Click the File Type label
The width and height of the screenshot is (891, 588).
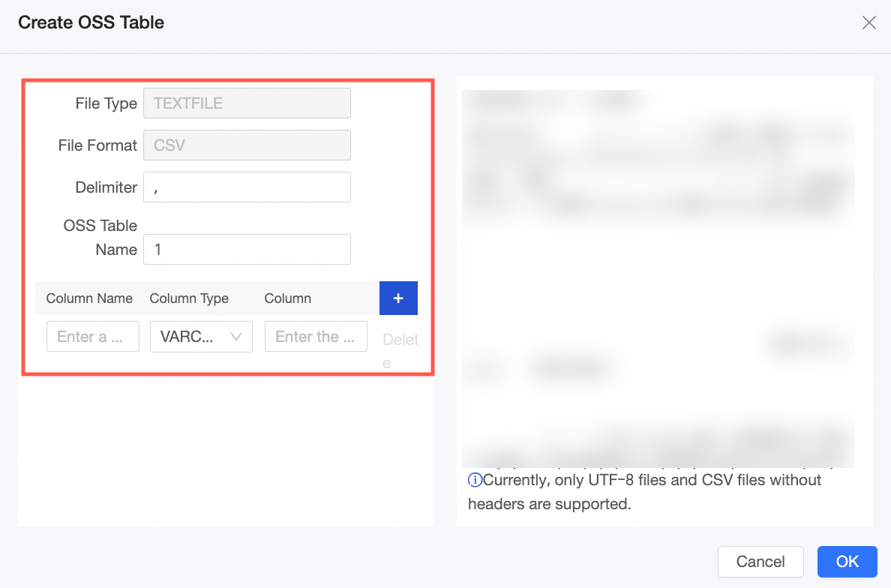click(x=106, y=103)
